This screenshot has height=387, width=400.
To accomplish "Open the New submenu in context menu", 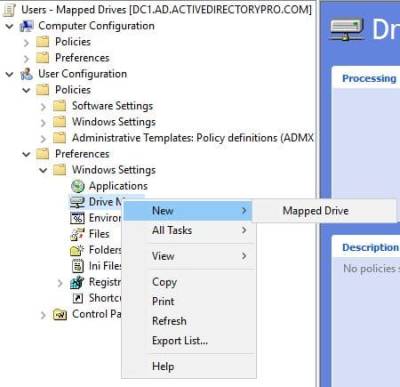I will pos(187,211).
